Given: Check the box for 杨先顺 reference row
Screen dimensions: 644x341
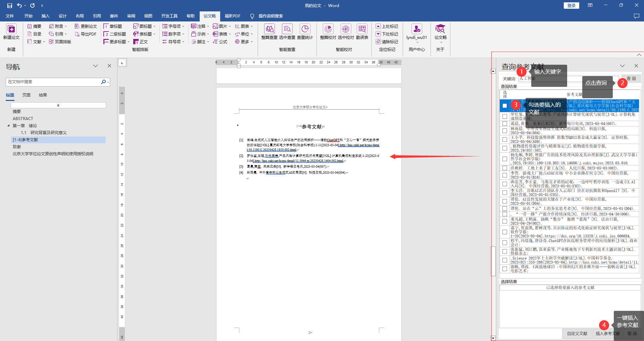Looking at the screenshot, I should (504, 159).
